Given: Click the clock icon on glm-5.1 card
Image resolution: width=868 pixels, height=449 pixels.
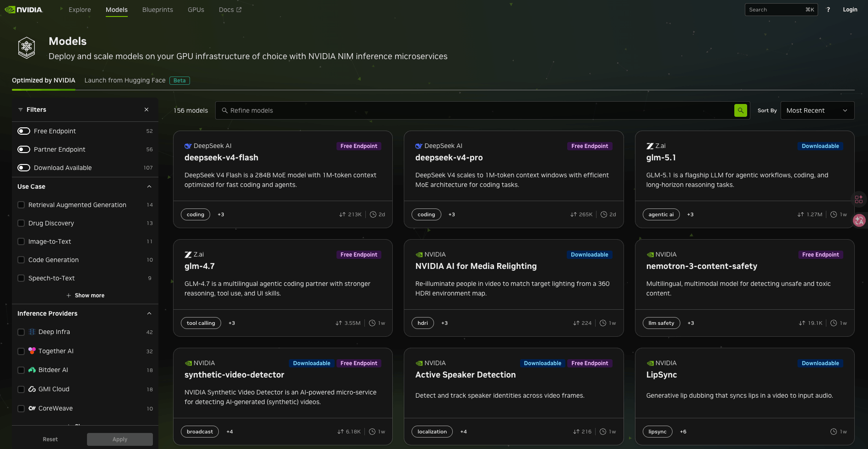Looking at the screenshot, I should 834,214.
